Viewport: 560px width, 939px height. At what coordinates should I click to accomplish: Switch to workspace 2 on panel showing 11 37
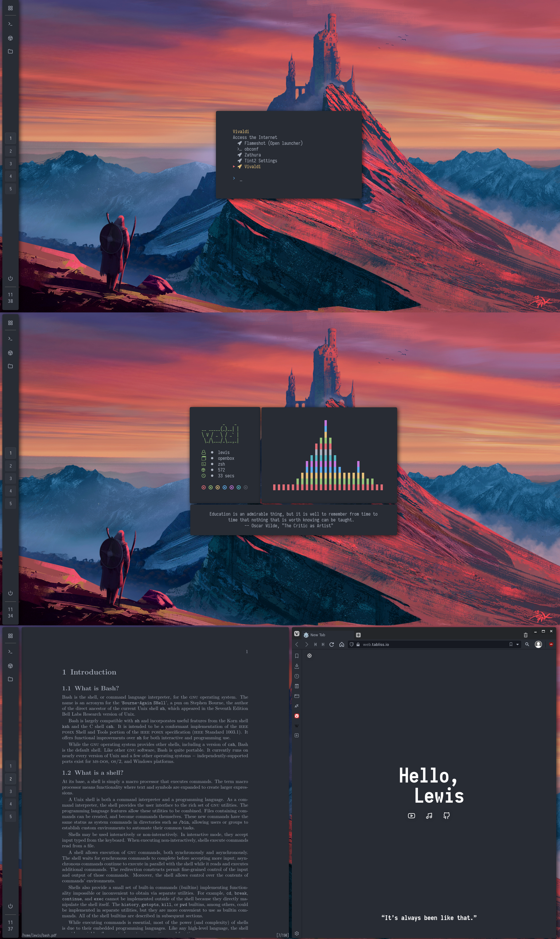(x=11, y=779)
